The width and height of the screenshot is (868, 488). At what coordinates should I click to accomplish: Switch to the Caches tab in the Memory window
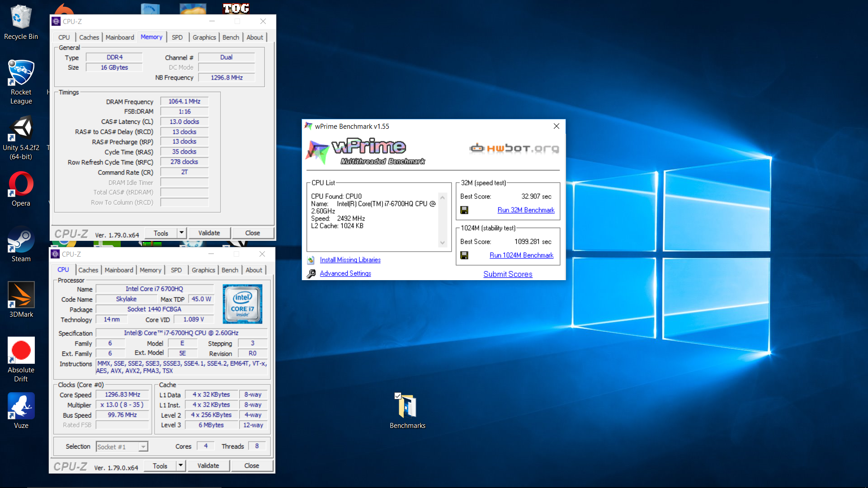click(x=89, y=38)
